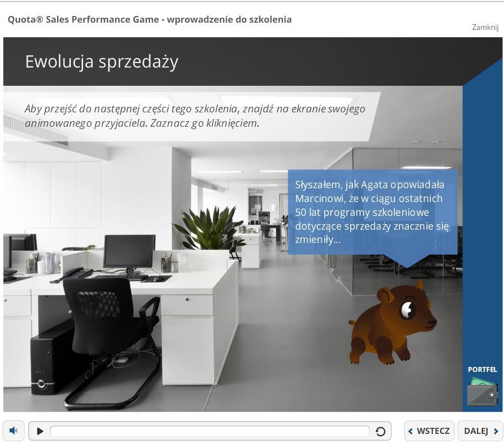Mute the audio with speaker icon
Screen dimensions: 504x445
(x=13, y=431)
